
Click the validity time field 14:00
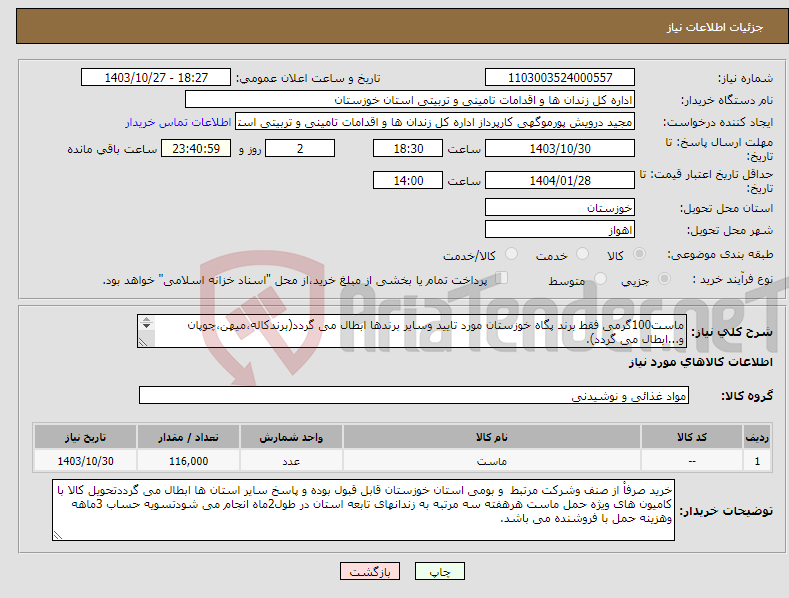point(408,180)
